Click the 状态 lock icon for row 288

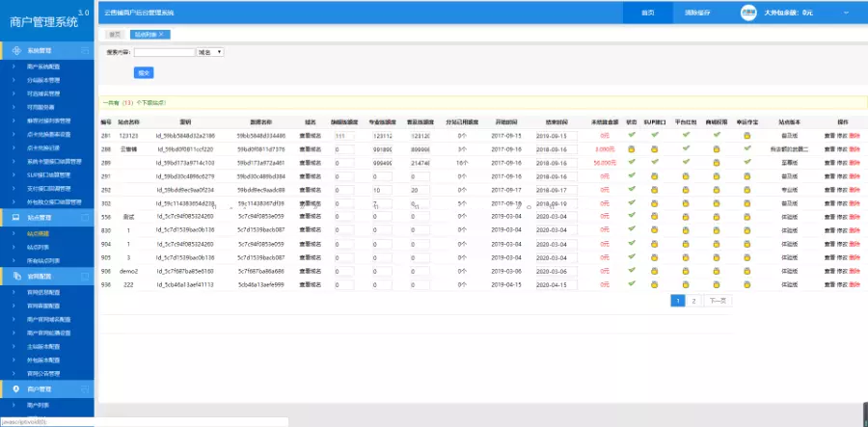tap(632, 148)
